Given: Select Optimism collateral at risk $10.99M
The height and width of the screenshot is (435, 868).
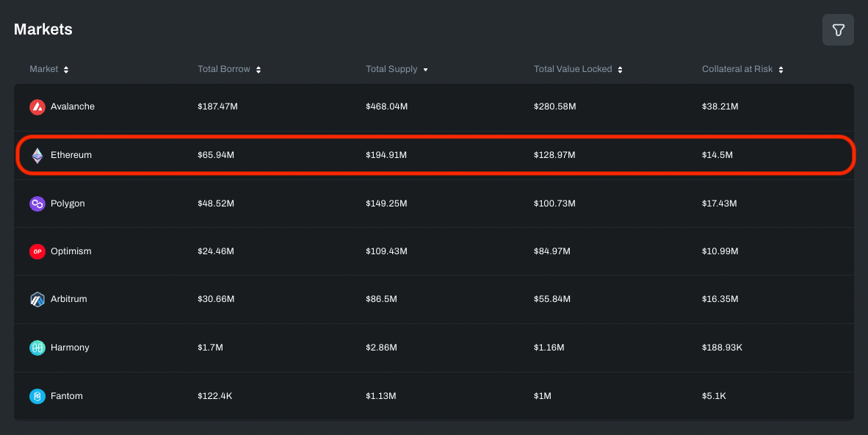Looking at the screenshot, I should pyautogui.click(x=720, y=251).
